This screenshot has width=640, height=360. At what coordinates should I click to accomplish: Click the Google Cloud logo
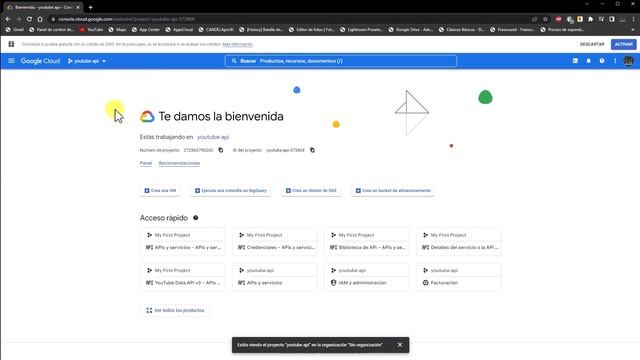pos(40,61)
